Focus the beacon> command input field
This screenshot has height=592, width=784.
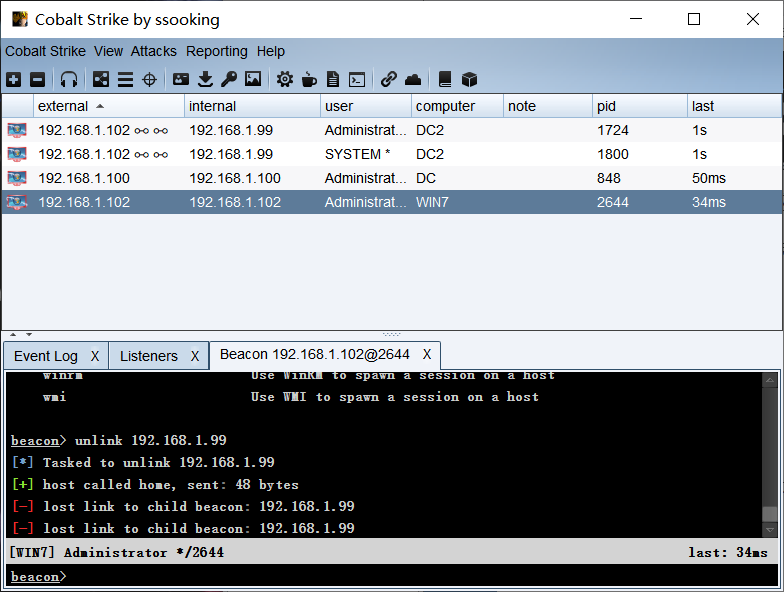pos(392,576)
